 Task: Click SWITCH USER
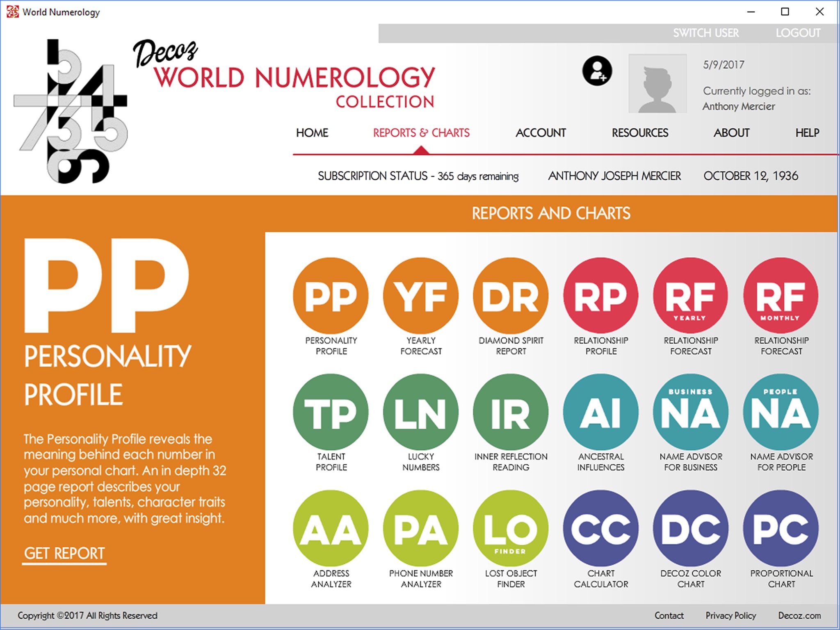coord(706,33)
